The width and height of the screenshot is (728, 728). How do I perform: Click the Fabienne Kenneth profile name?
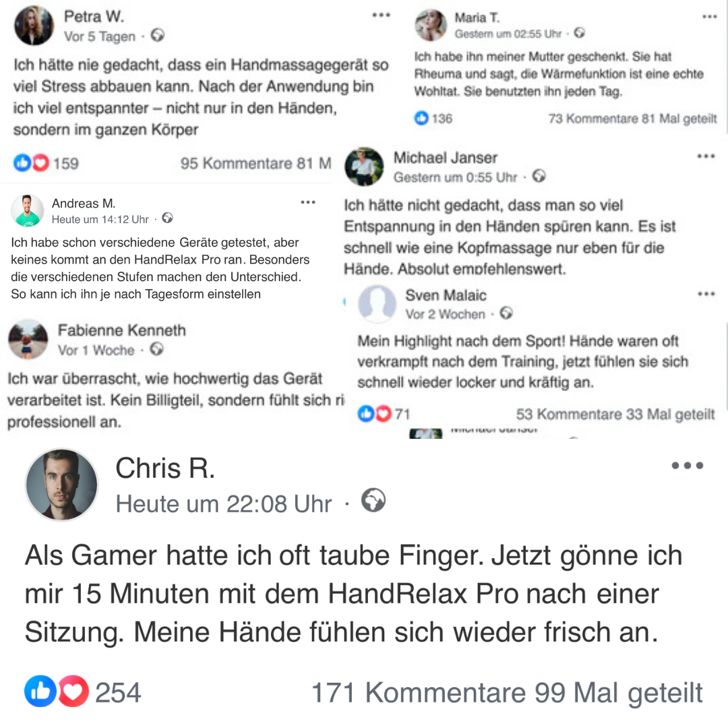121,330
